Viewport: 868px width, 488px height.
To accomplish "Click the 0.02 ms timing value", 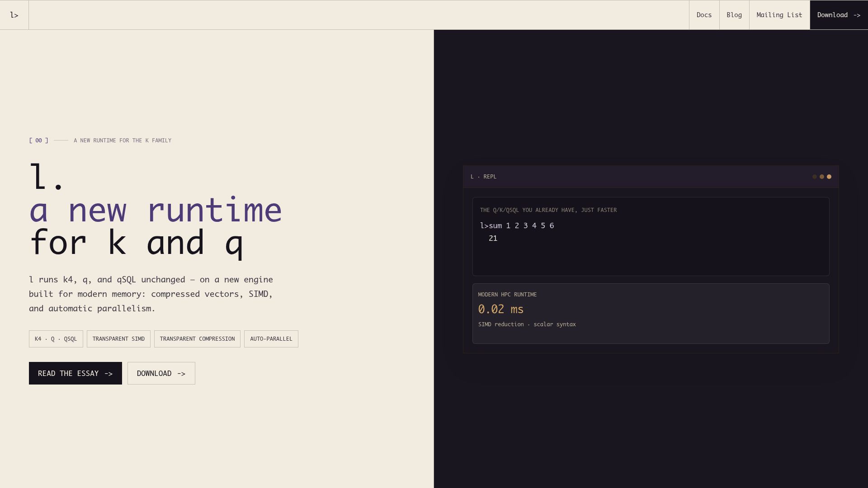I will [x=501, y=310].
